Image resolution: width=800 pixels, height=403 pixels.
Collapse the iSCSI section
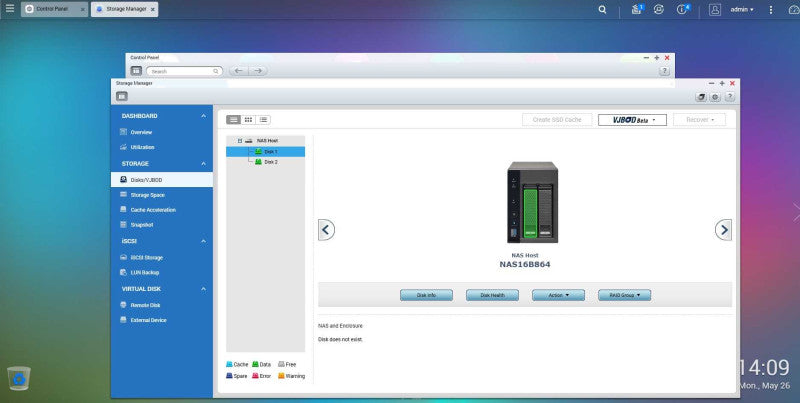204,241
